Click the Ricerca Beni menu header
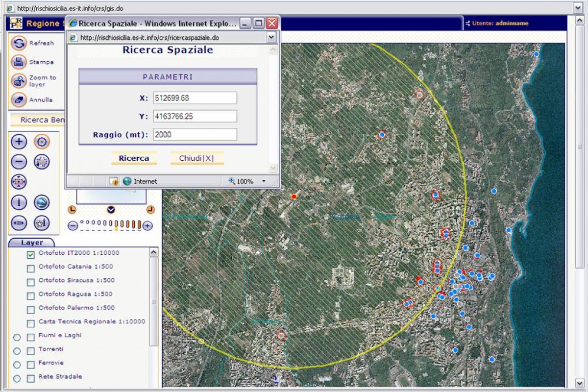This screenshot has height=392, width=588. point(37,120)
